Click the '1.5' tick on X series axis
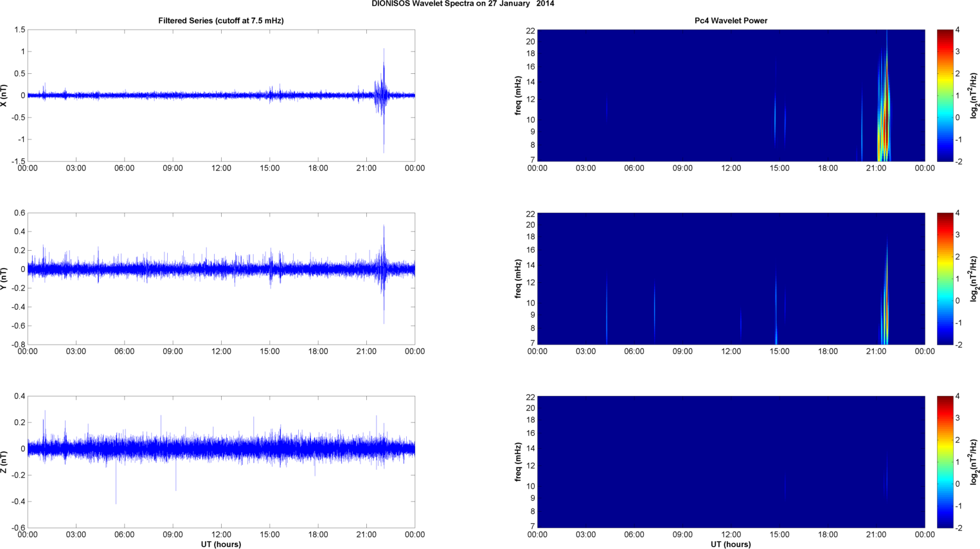Image resolution: width=980 pixels, height=549 pixels. 19,30
